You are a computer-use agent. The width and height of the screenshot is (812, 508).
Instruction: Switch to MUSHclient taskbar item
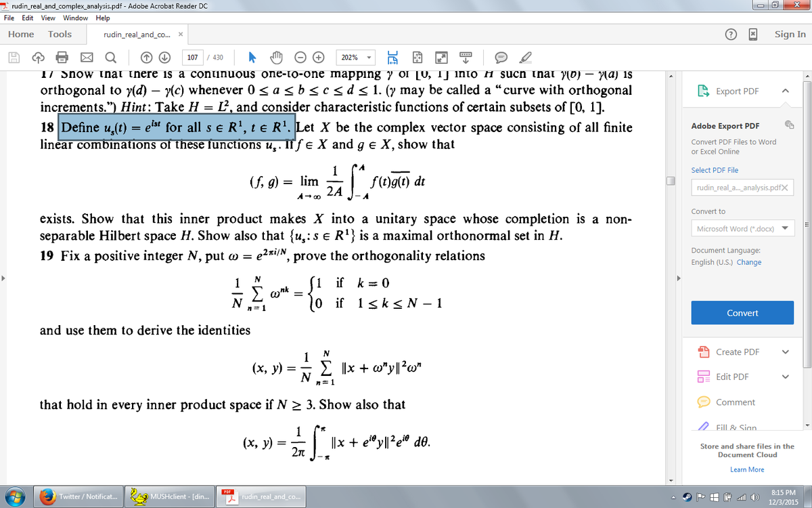point(170,496)
